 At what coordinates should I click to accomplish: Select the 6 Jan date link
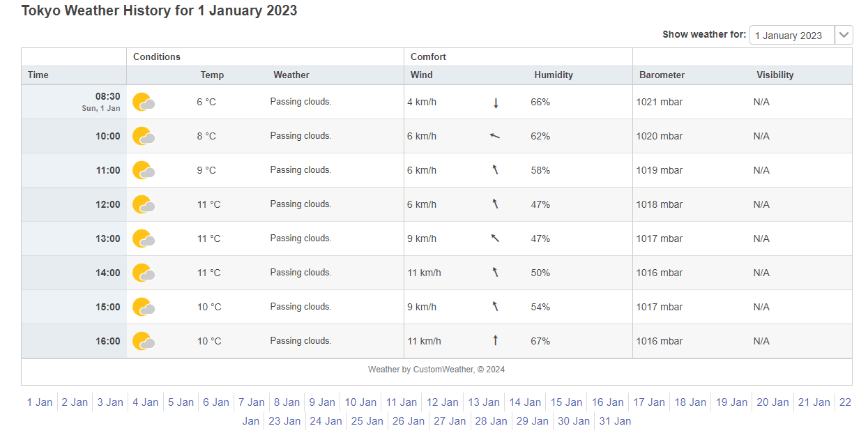point(216,402)
